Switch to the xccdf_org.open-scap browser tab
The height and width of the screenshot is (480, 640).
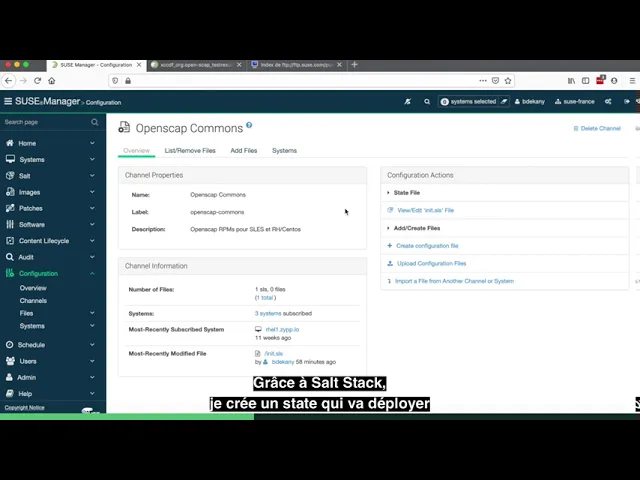pyautogui.click(x=196, y=65)
